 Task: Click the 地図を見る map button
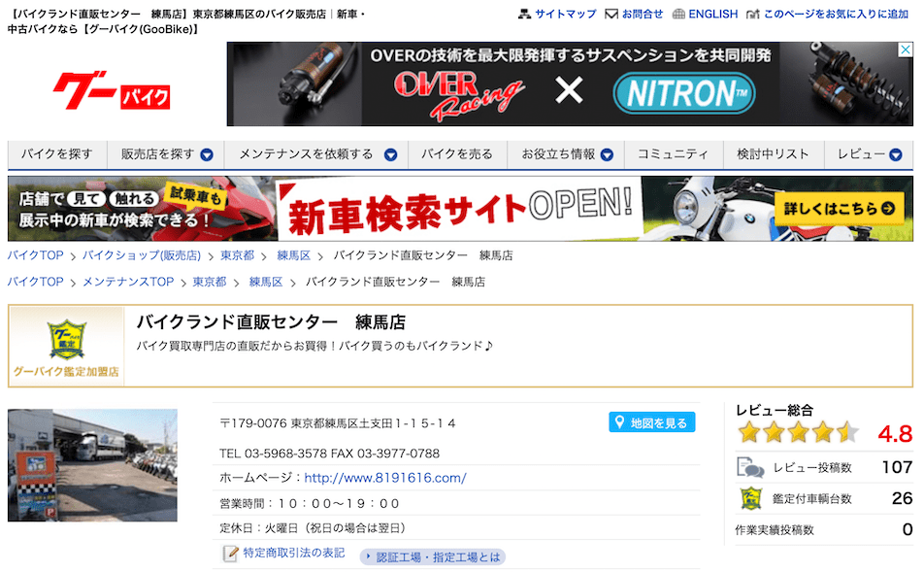tap(652, 422)
